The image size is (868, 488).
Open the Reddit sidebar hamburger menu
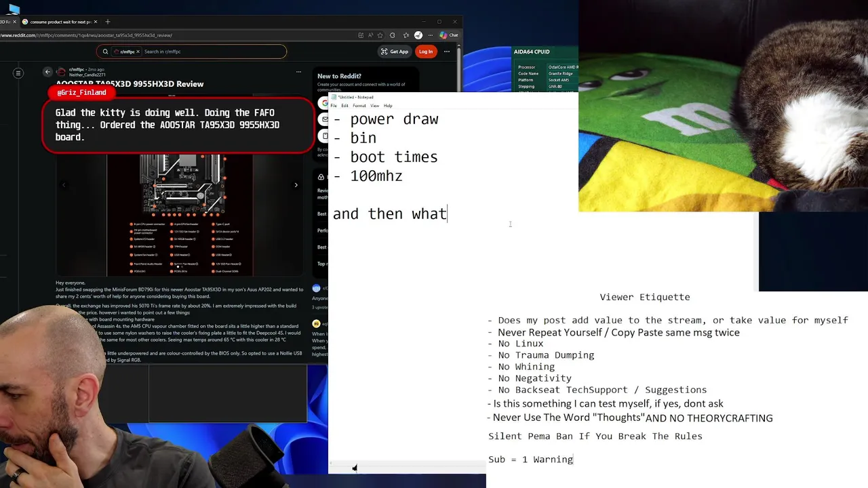18,73
